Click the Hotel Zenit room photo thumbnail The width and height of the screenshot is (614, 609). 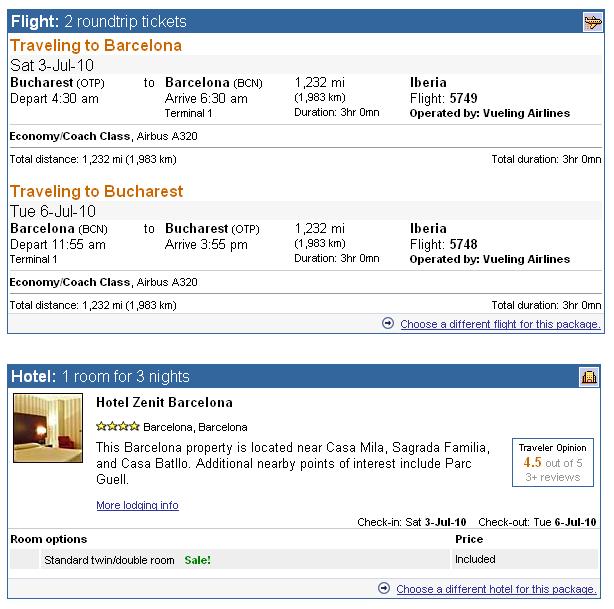48,428
